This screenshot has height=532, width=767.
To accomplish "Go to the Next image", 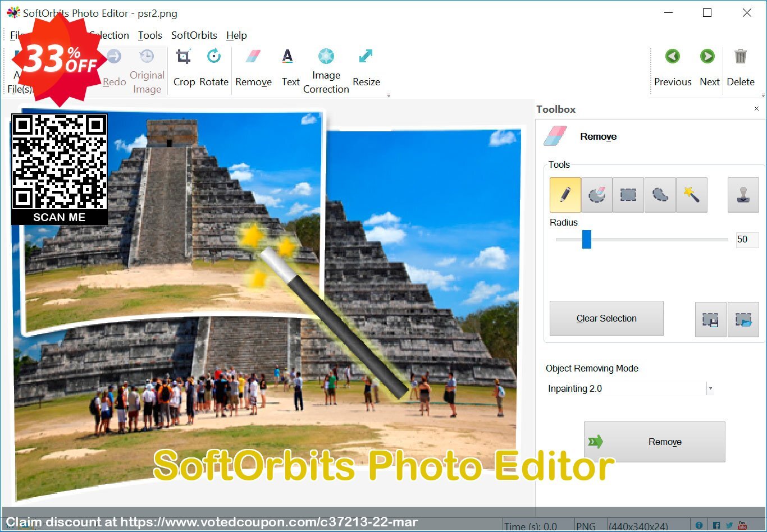I will [709, 68].
